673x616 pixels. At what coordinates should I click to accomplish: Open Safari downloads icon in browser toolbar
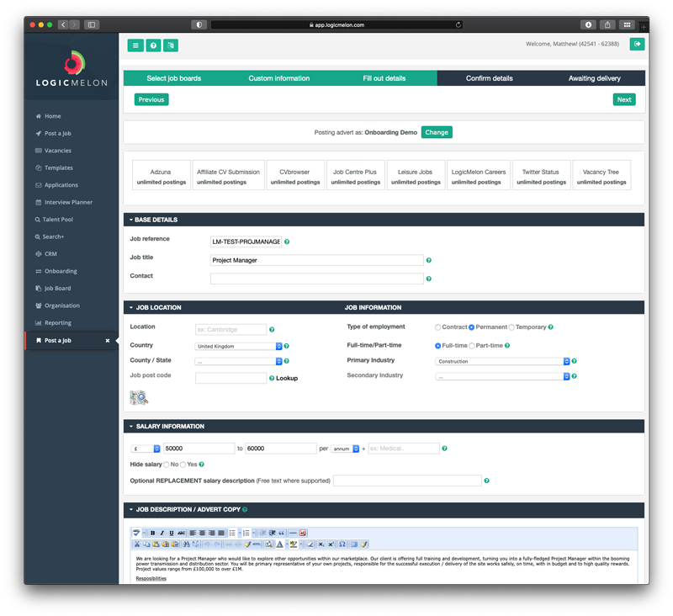588,25
